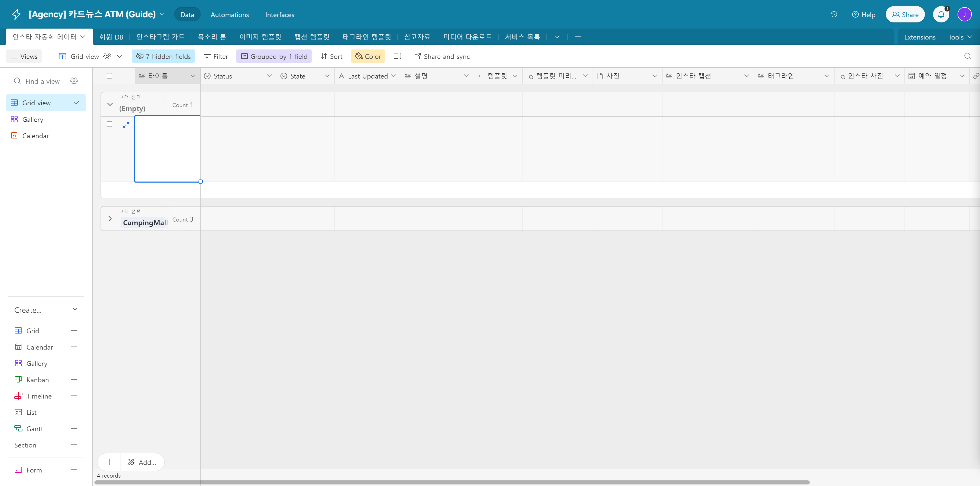Create a new Gallery view via plus
Image resolution: width=980 pixels, height=486 pixels.
[x=74, y=363]
